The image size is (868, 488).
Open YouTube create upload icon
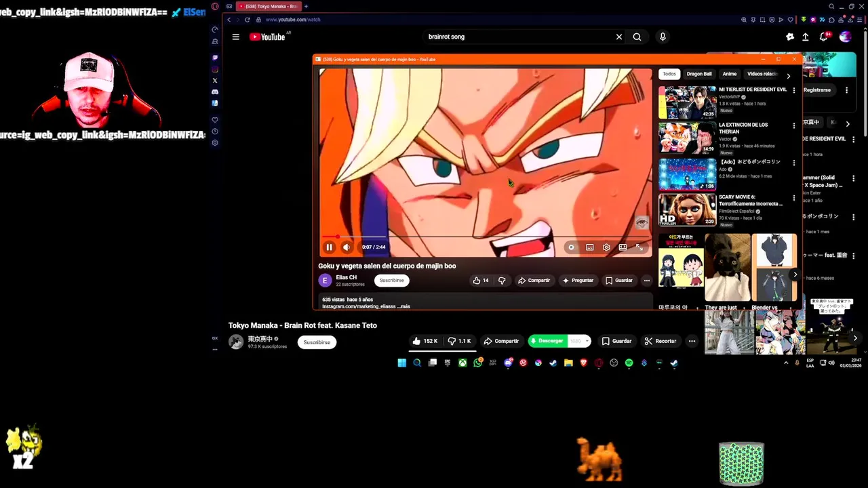point(806,37)
